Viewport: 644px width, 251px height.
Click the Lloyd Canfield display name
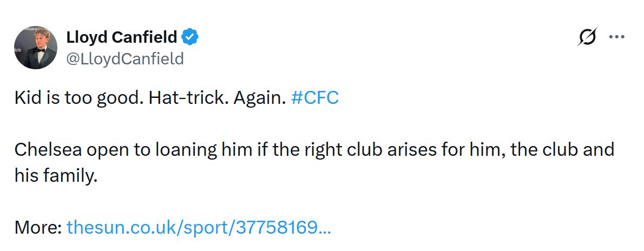(x=122, y=37)
